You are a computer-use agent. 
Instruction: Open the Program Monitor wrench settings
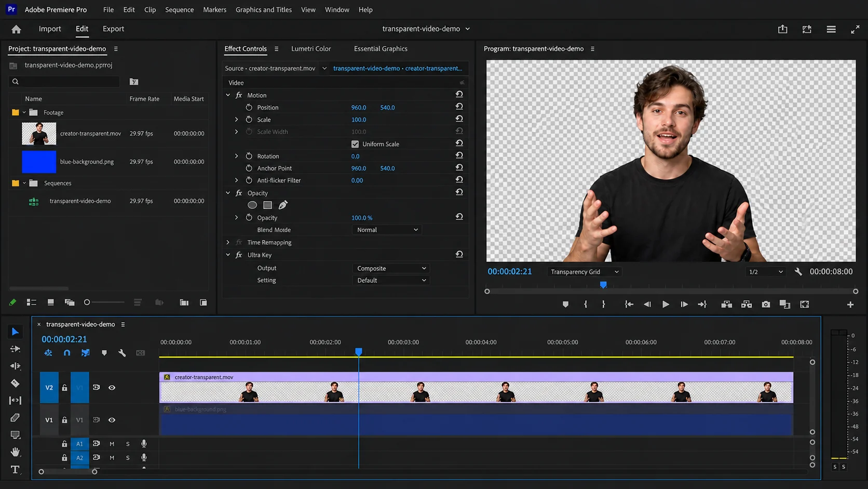798,272
